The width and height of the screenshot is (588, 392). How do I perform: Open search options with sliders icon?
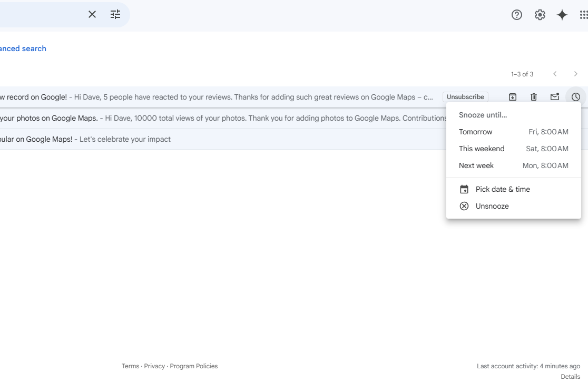coord(115,14)
